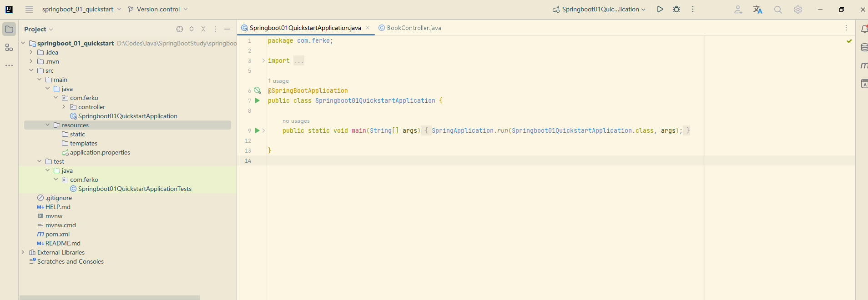Open the main menu hamburger icon

pos(29,9)
